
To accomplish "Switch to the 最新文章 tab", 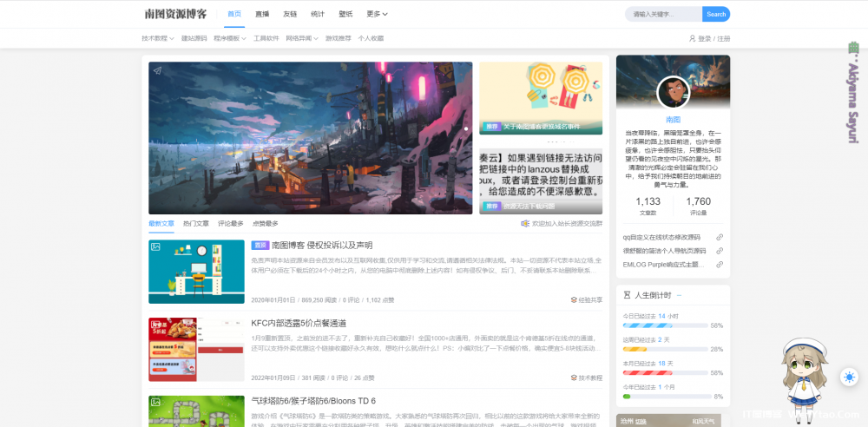I will 161,224.
